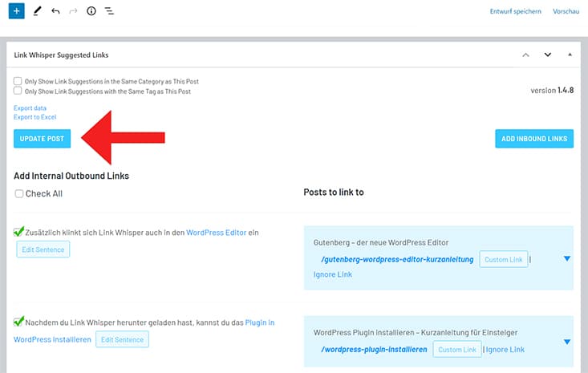Enable Only Show Suggestions in Same Category
Screen dimensions: 588x373
pyautogui.click(x=18, y=81)
